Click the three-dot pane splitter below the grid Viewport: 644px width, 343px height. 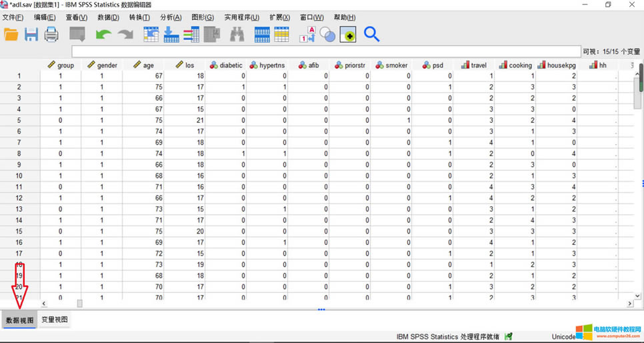pyautogui.click(x=321, y=310)
